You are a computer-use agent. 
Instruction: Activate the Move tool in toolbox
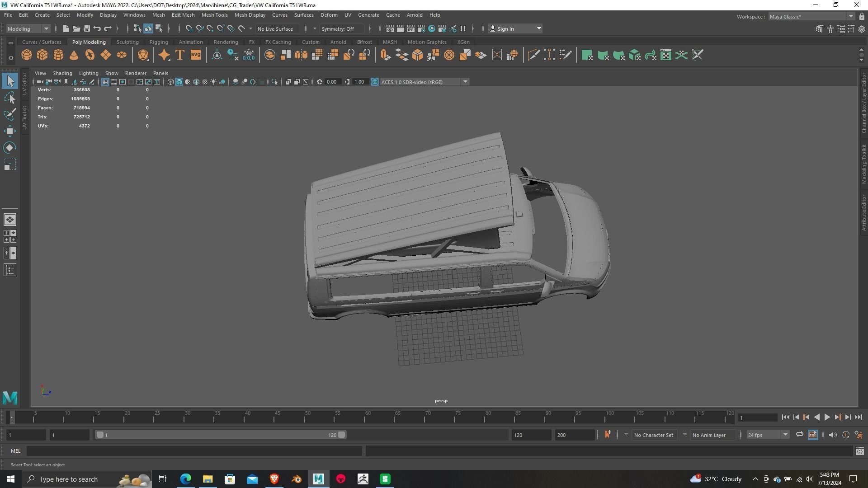tap(10, 131)
